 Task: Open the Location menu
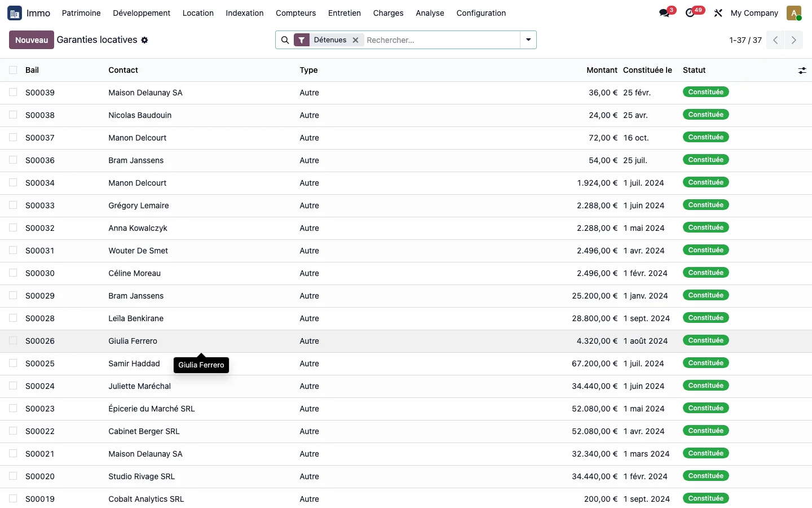[198, 13]
